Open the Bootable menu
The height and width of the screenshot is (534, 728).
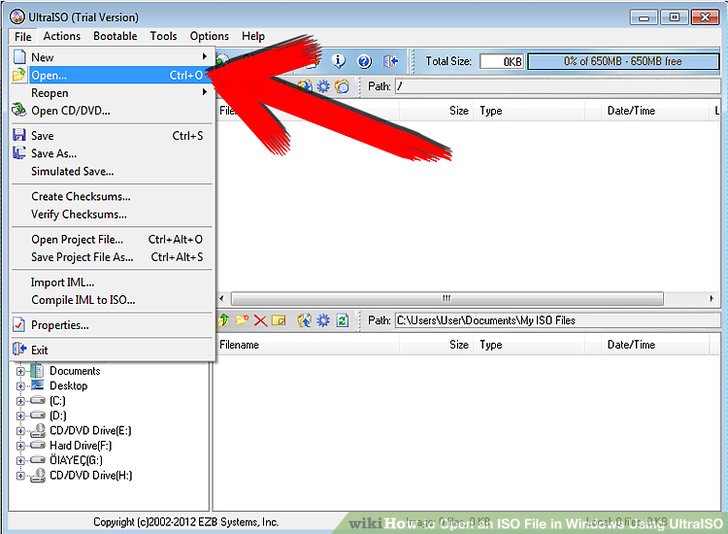[115, 36]
